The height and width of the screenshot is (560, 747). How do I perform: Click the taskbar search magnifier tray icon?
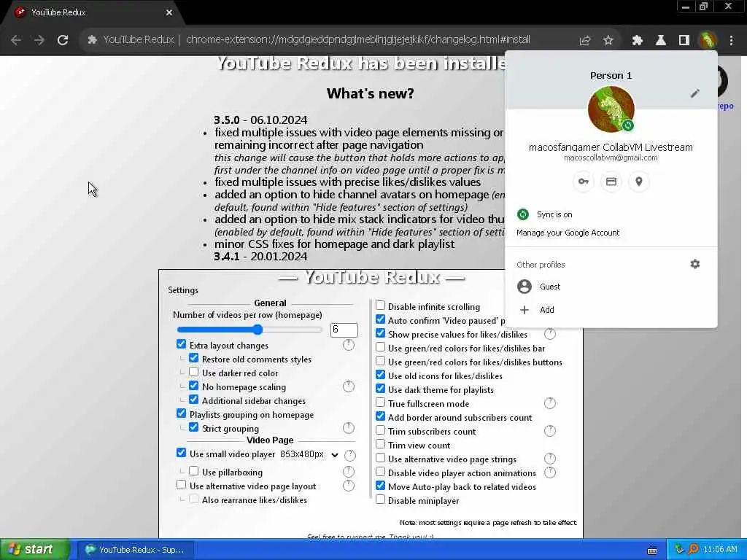(693, 550)
